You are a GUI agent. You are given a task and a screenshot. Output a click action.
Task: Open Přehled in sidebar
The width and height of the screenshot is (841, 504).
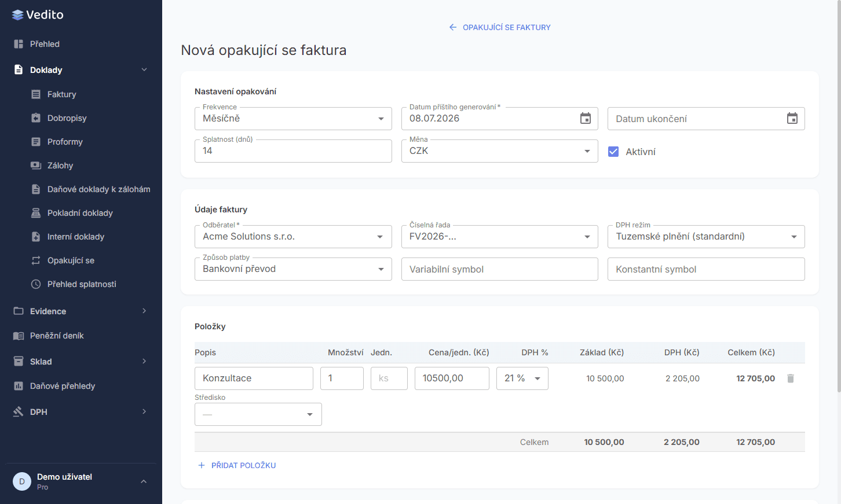pyautogui.click(x=81, y=44)
